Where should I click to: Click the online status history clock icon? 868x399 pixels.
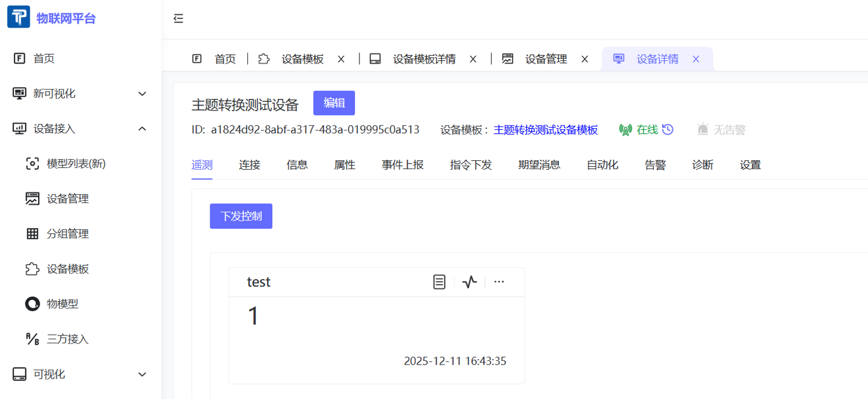coord(668,129)
